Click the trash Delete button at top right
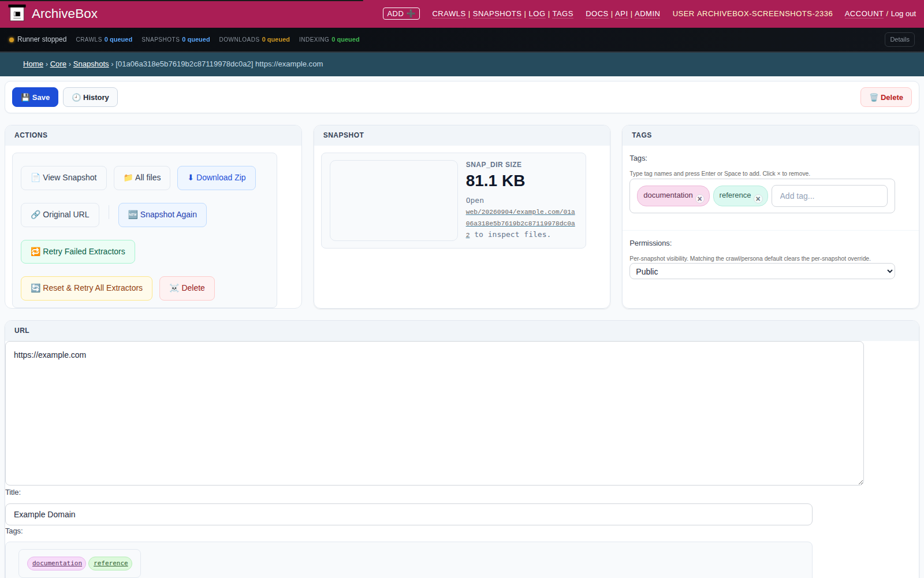The image size is (924, 578). coord(886,97)
